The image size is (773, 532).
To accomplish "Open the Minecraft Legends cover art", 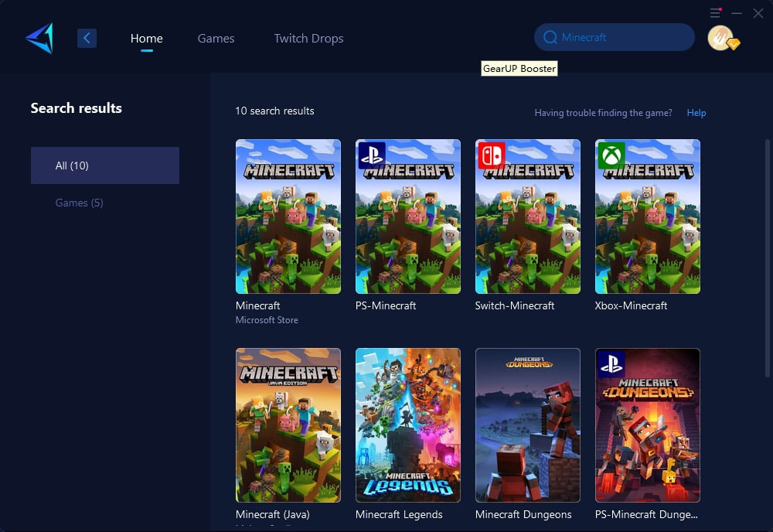I will point(407,425).
